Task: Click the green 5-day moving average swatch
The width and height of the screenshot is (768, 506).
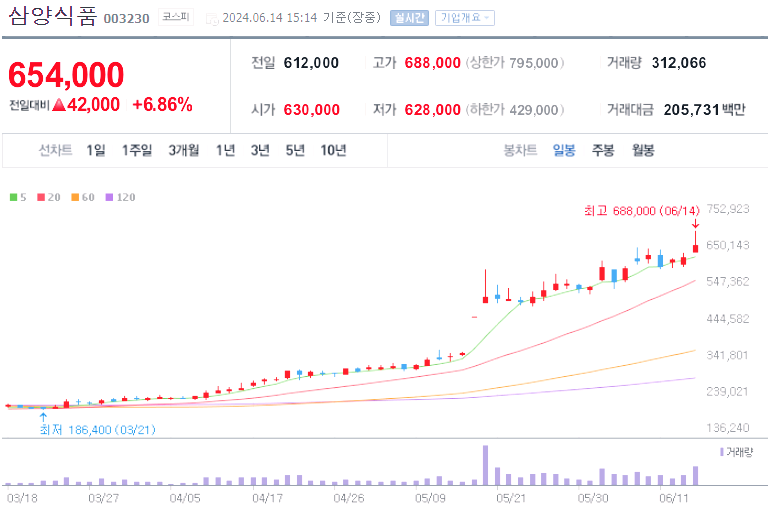Action: [14, 197]
